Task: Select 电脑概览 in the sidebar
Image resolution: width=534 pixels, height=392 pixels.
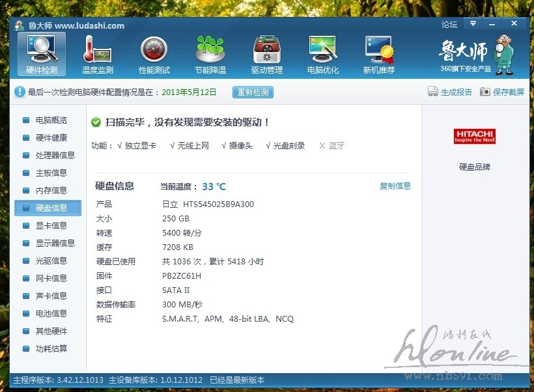Action: click(50, 120)
